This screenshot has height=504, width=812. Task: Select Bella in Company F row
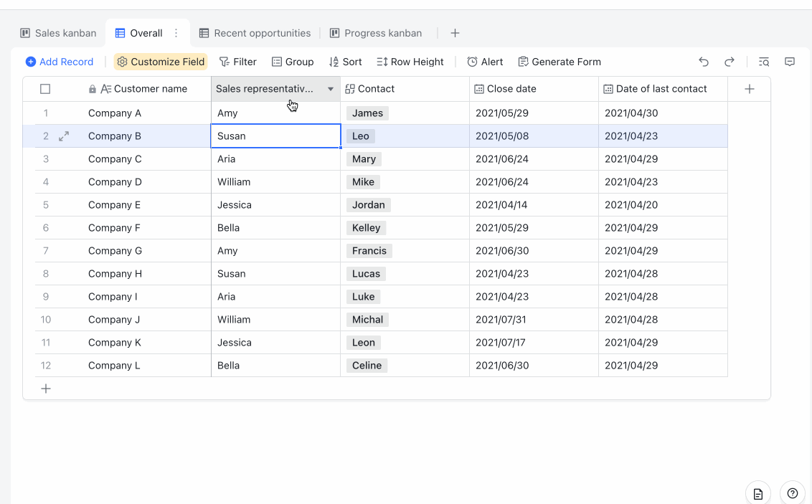[275, 228]
